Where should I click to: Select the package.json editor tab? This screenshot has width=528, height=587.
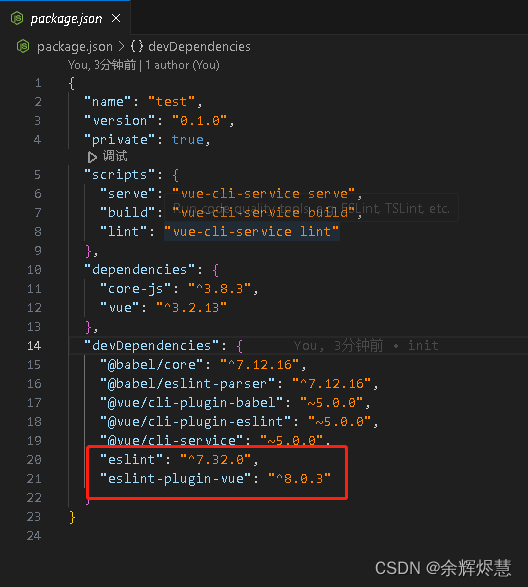point(65,18)
